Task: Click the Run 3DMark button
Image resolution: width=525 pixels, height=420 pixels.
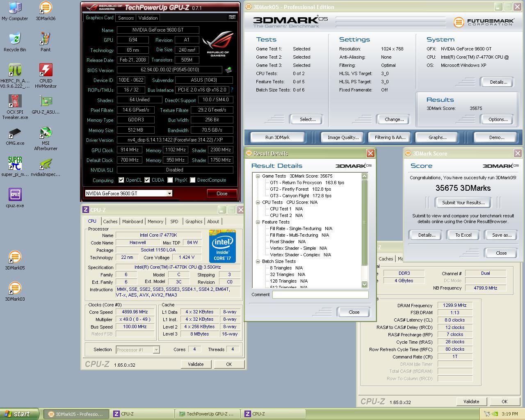Action: 277,137
